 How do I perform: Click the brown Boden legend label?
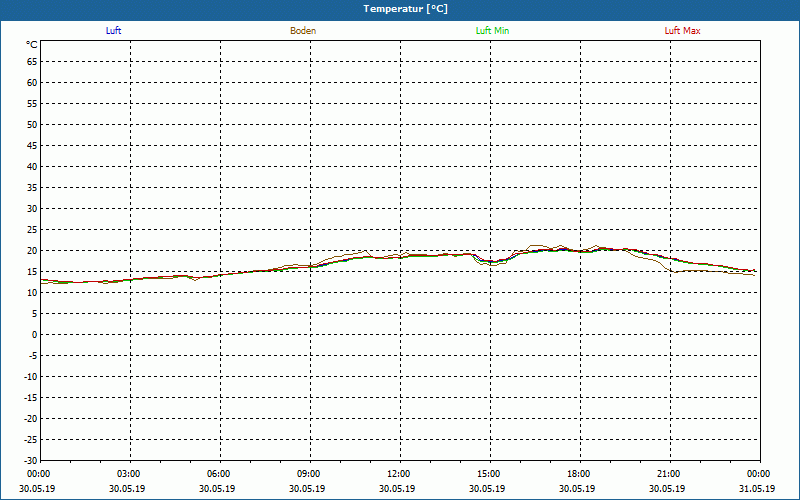(x=303, y=31)
